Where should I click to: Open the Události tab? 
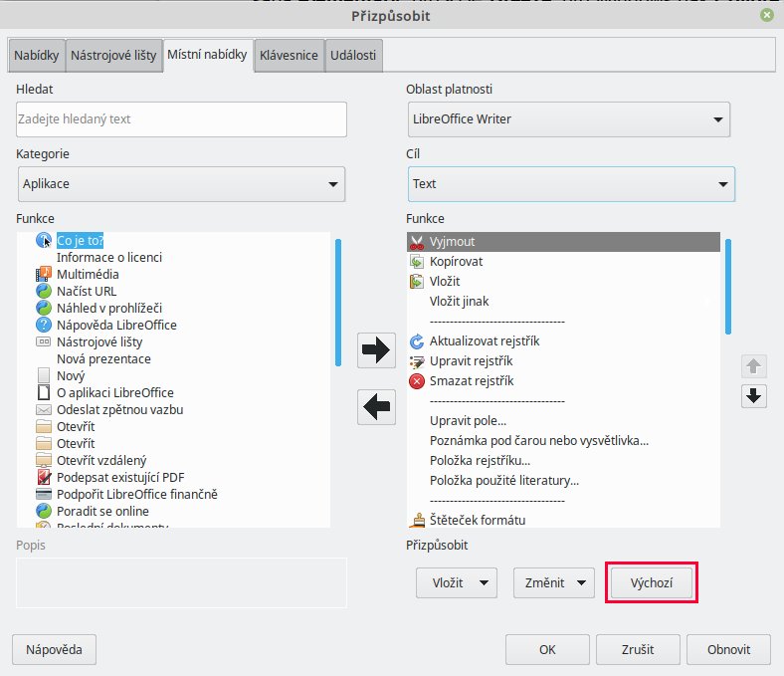(x=353, y=55)
